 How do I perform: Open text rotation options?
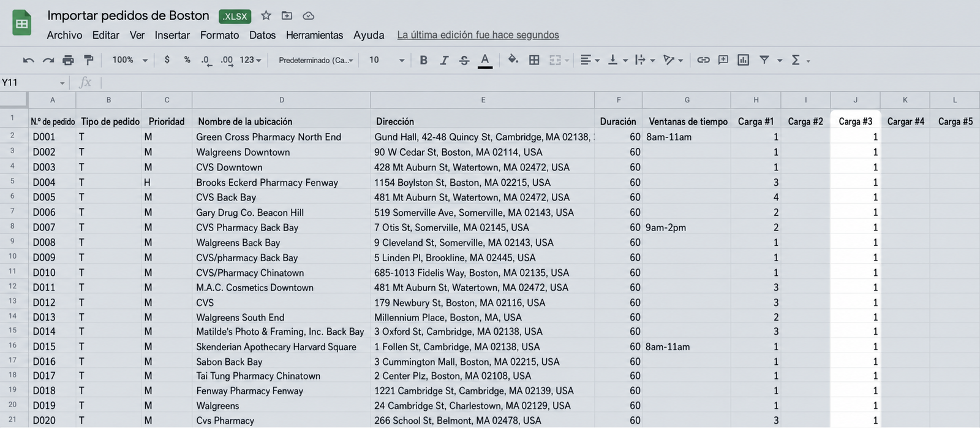pyautogui.click(x=673, y=60)
